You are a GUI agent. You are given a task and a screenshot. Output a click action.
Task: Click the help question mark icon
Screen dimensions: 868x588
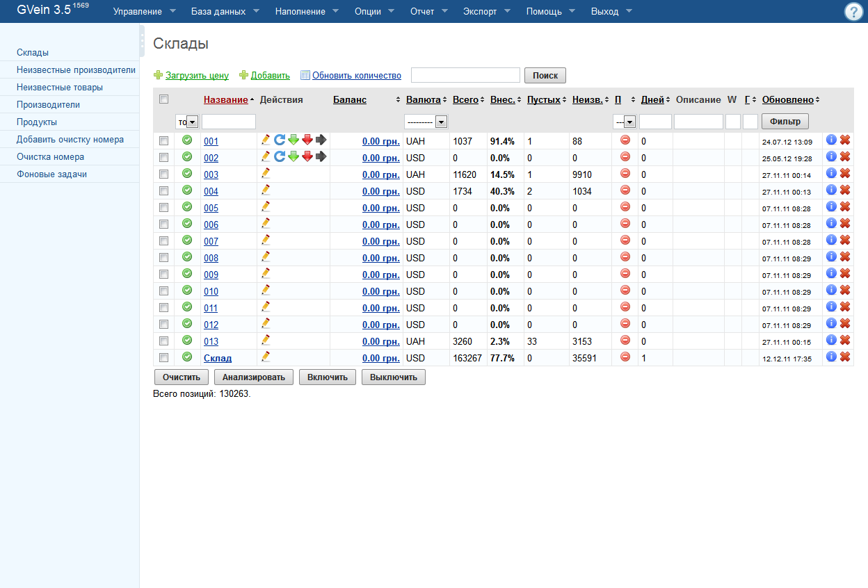point(853,12)
